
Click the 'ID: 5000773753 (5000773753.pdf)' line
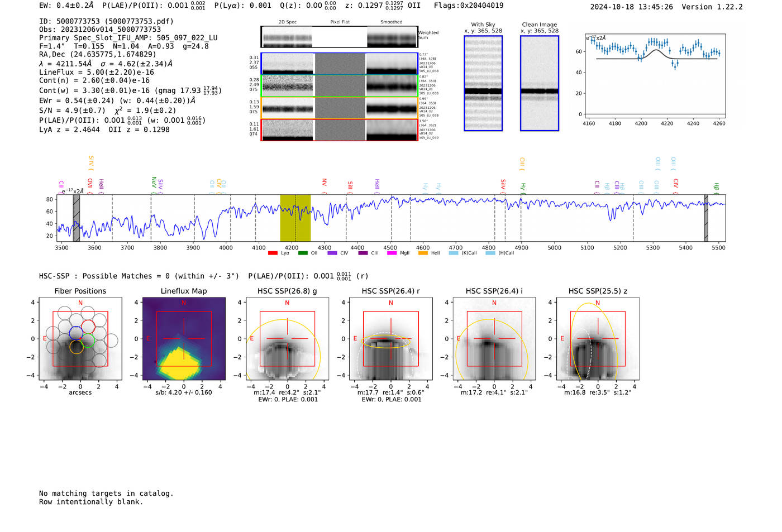(x=106, y=21)
